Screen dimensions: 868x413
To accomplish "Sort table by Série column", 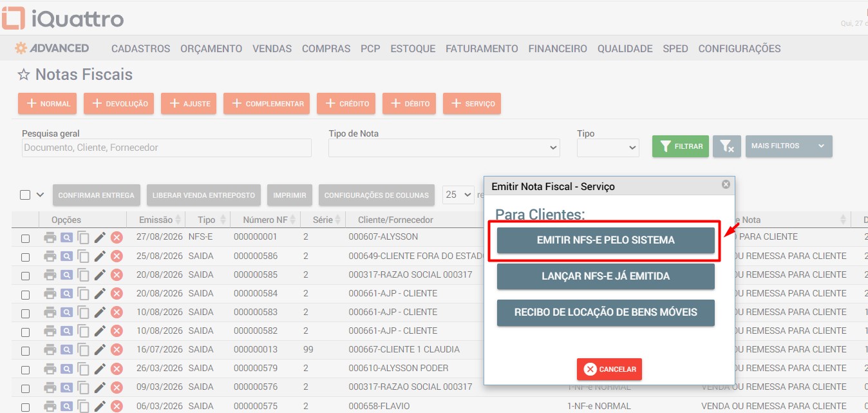I will click(323, 220).
